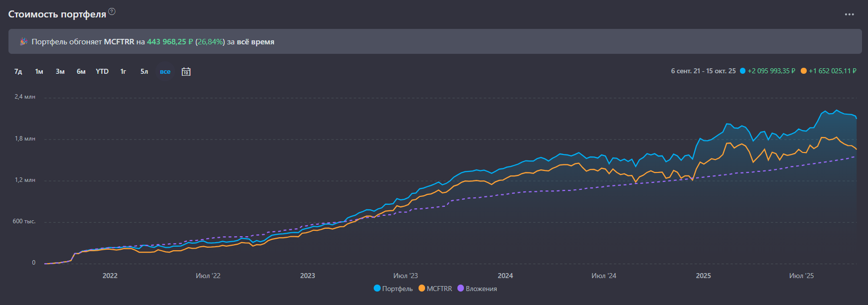The width and height of the screenshot is (868, 305).
Task: Click the MCFTRR index name in banner
Action: coord(119,42)
